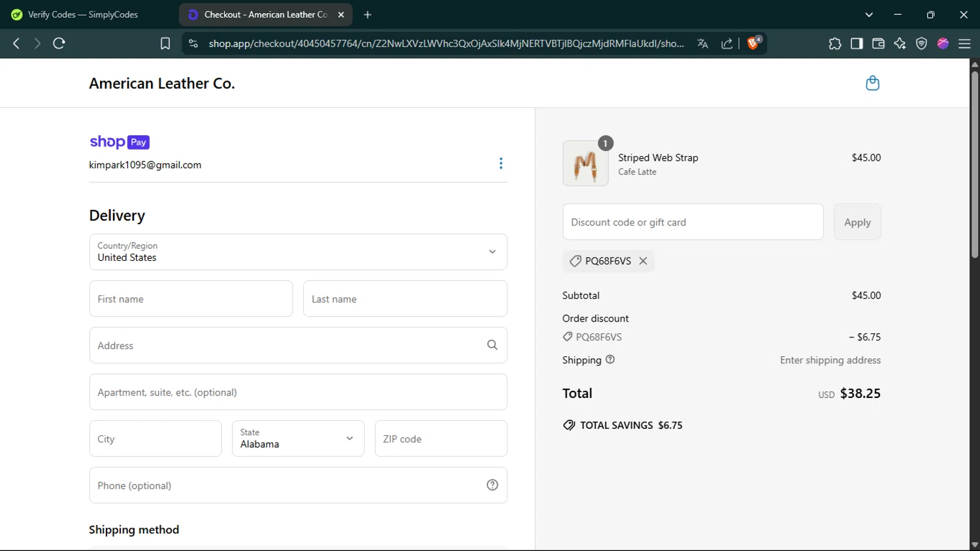Go back to the previous page

(16, 43)
